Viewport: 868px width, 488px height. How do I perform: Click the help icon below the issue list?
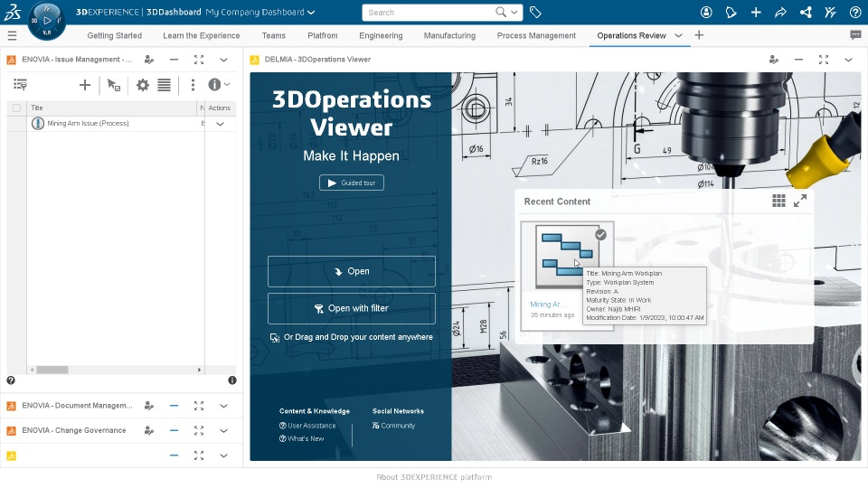click(x=11, y=380)
